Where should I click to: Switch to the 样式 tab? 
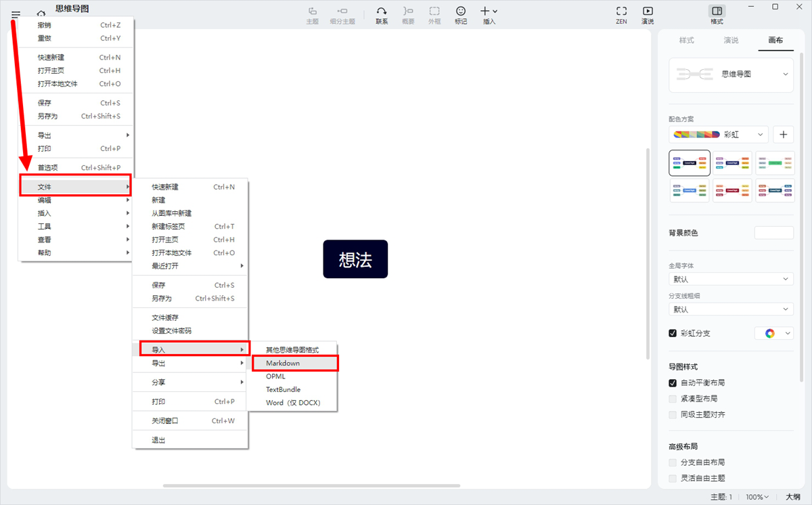pos(686,40)
